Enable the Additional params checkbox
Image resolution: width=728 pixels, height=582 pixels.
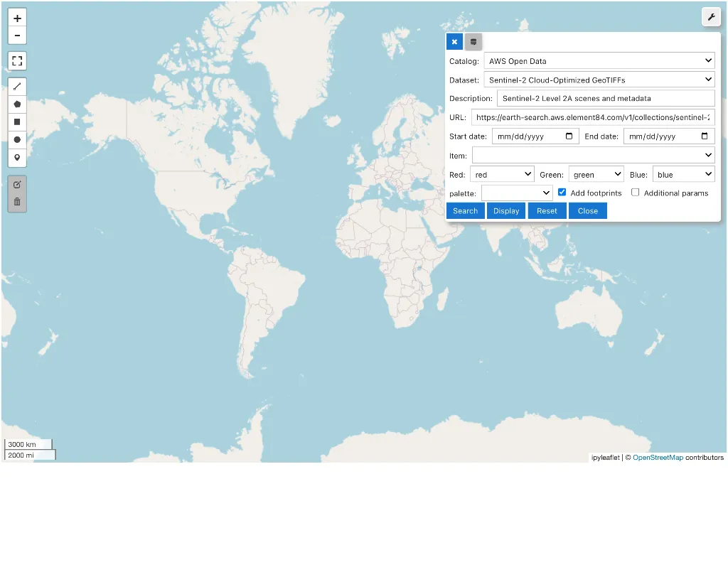[636, 193]
